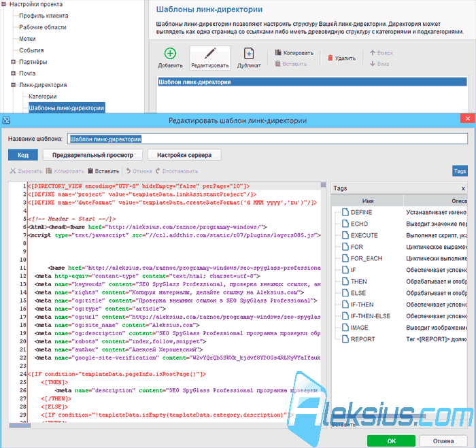Toggle the blue Tags button
476x448 pixels.
[x=460, y=171]
